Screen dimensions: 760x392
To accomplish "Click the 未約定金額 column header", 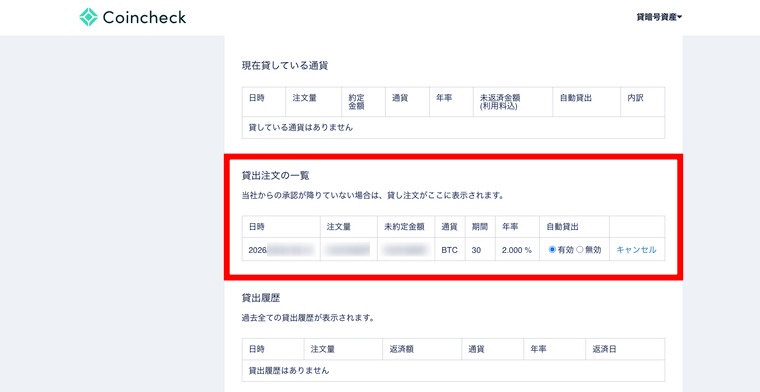I will (x=406, y=227).
